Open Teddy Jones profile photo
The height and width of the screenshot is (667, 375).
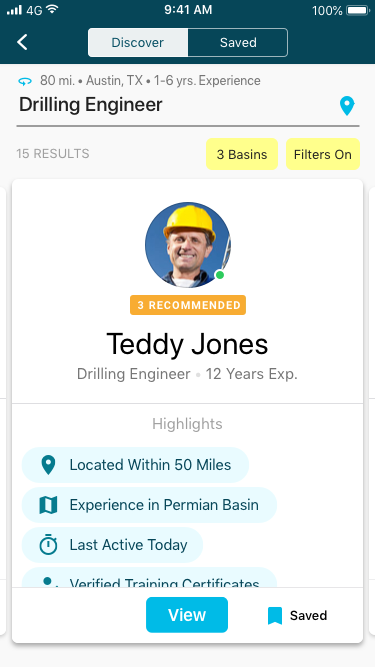click(188, 245)
